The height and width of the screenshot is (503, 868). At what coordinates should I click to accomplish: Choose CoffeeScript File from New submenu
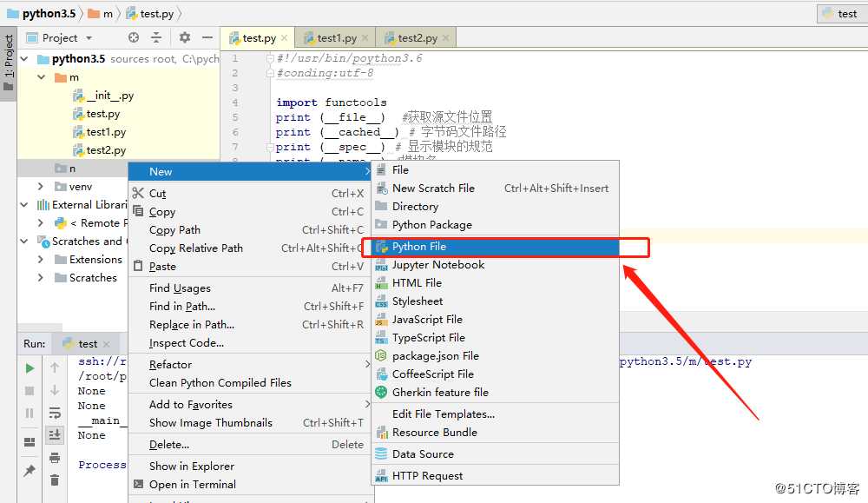[495, 374]
